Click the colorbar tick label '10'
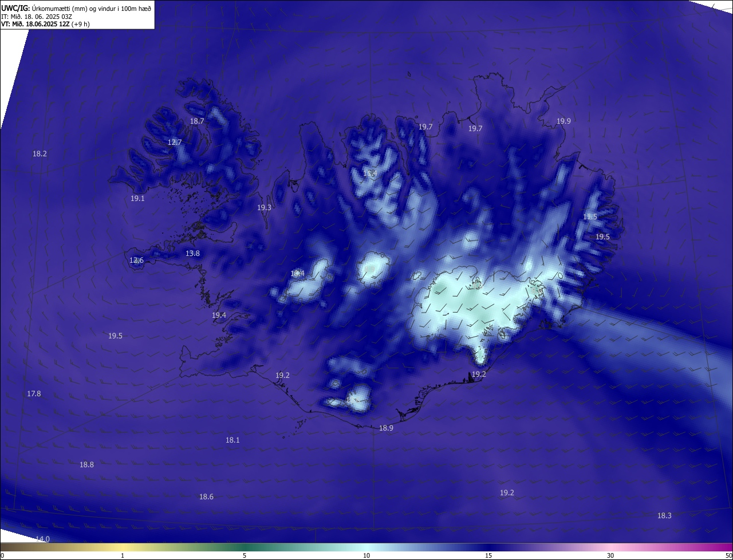733x560 pixels. click(366, 555)
